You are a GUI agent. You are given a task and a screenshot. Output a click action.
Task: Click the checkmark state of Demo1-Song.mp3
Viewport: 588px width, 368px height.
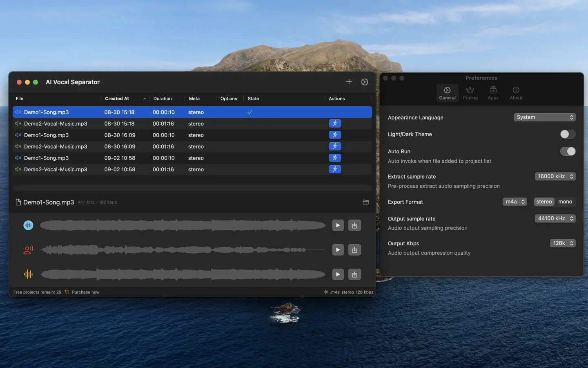pyautogui.click(x=250, y=112)
